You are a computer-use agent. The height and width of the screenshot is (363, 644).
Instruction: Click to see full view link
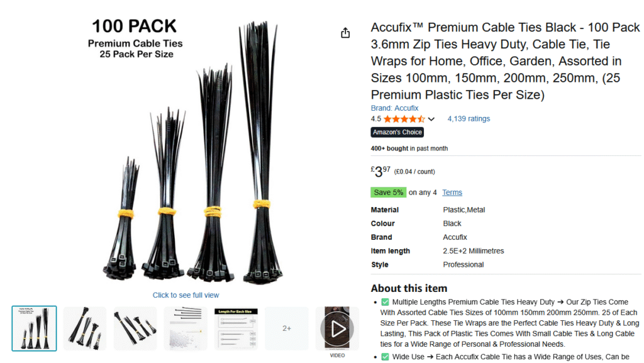pos(186,295)
